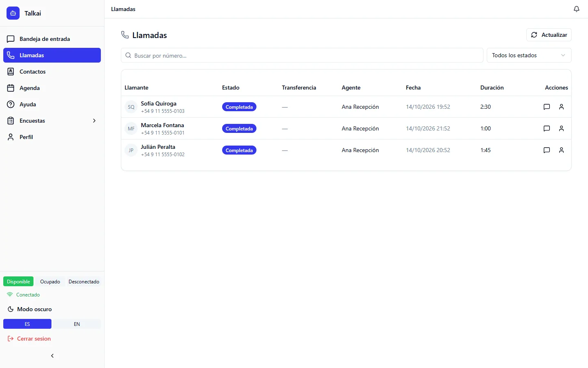Image resolution: width=588 pixels, height=368 pixels.
Task: Click the JP avatar of Julián Peralta
Action: pos(131,150)
